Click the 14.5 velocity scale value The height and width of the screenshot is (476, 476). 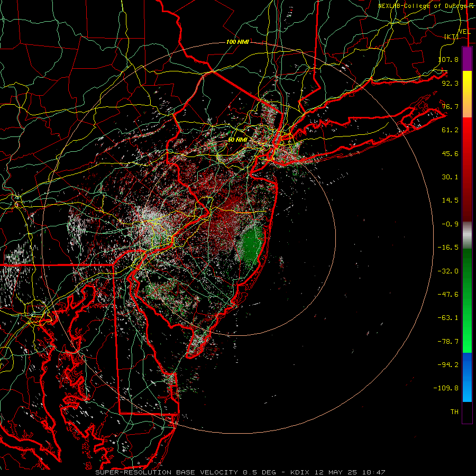(450, 200)
